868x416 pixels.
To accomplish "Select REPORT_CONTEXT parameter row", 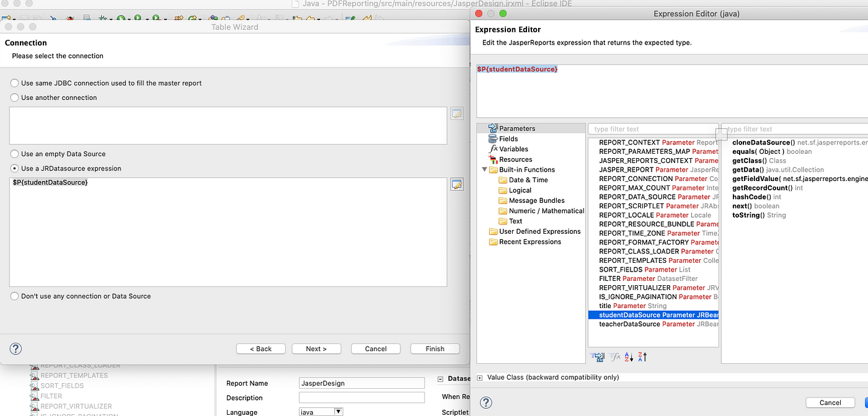I will [x=653, y=143].
